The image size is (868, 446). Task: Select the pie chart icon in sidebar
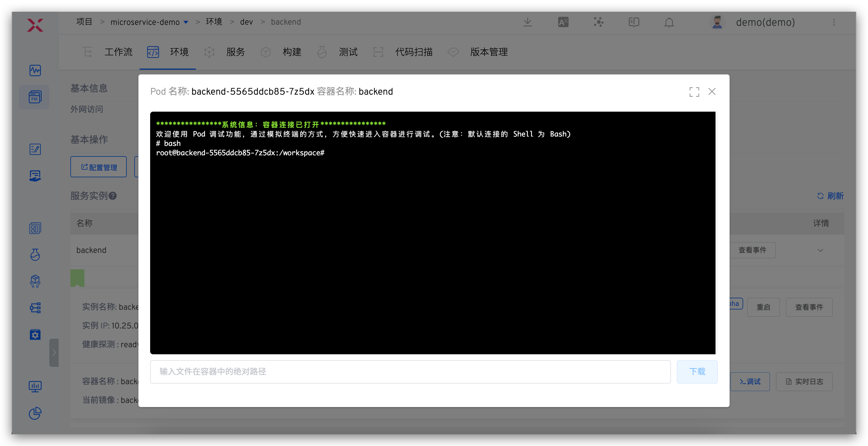(35, 413)
